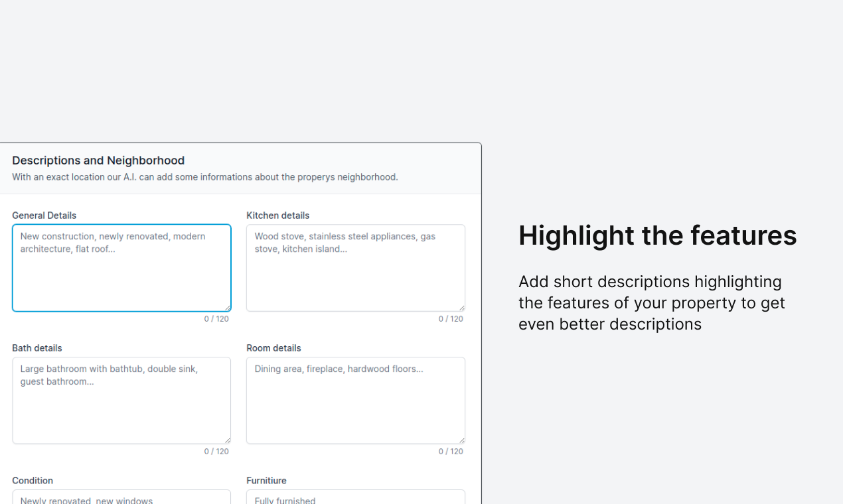Click the 'With an exact location' subtitle text
843x504 pixels.
(x=205, y=177)
